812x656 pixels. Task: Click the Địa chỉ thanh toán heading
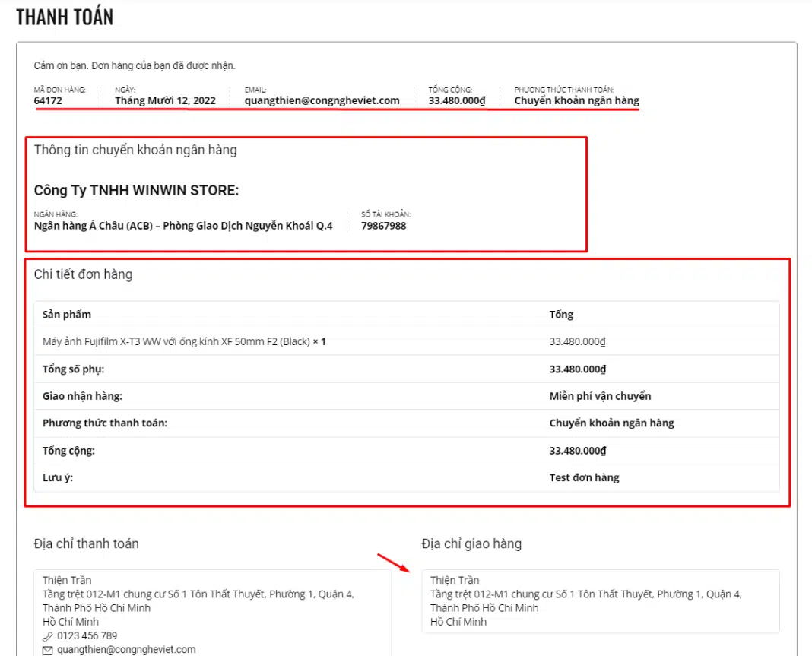(87, 543)
